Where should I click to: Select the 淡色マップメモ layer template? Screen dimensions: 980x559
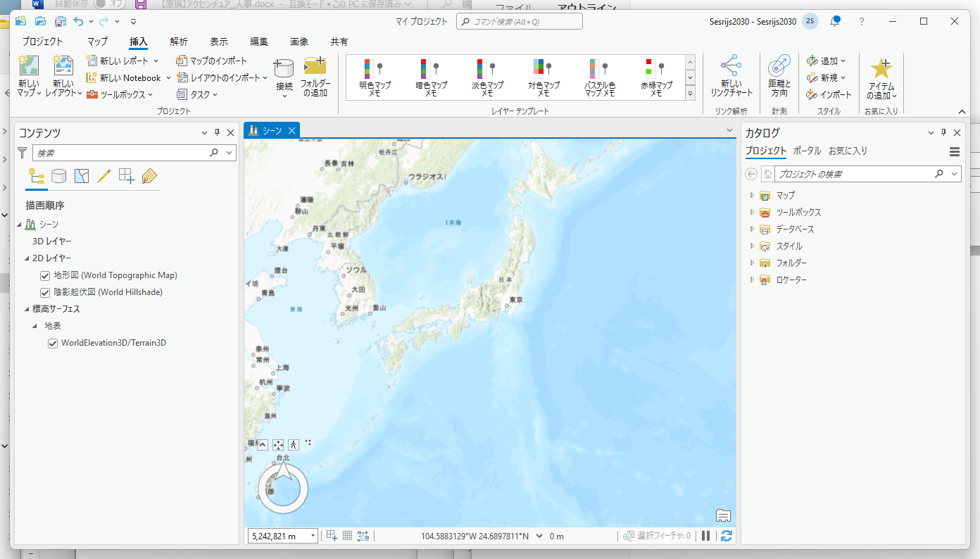(x=487, y=77)
